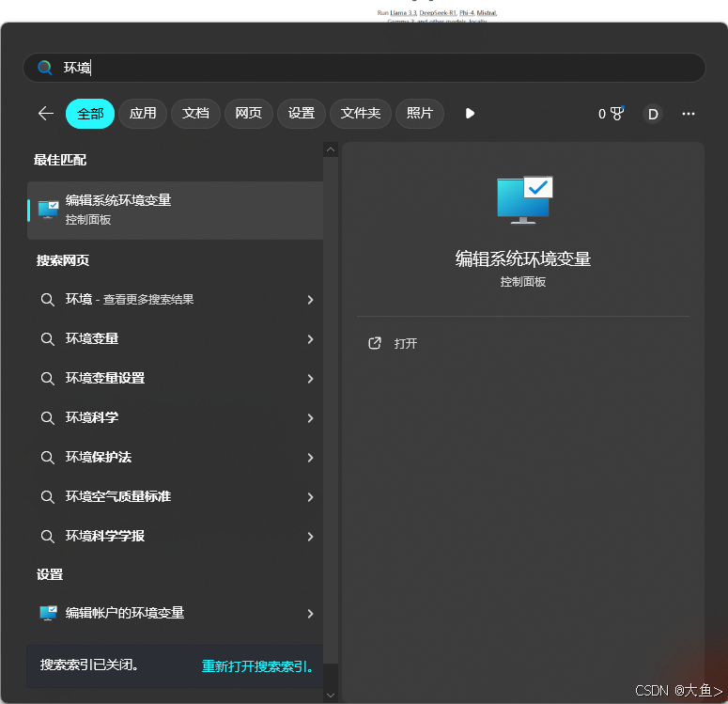Expand chevron for 环境空气质量标准 suggestion
This screenshot has height=704, width=728.
point(310,497)
